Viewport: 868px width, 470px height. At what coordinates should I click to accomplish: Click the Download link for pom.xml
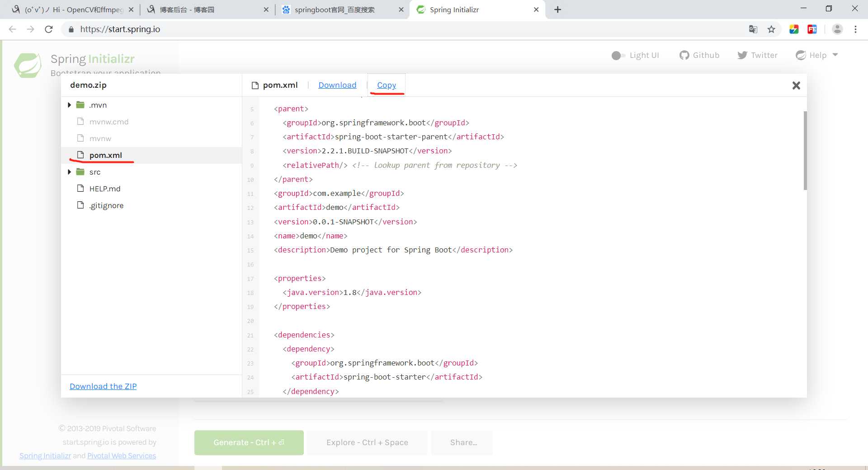(x=337, y=85)
